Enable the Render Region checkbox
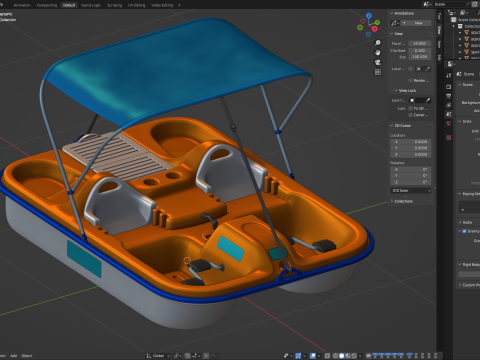Image resolution: width=480 pixels, height=360 pixels. click(x=410, y=80)
